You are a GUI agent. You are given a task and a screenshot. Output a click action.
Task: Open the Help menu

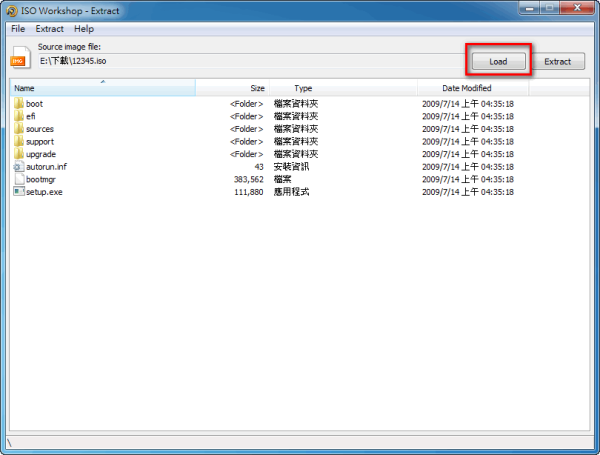[84, 29]
